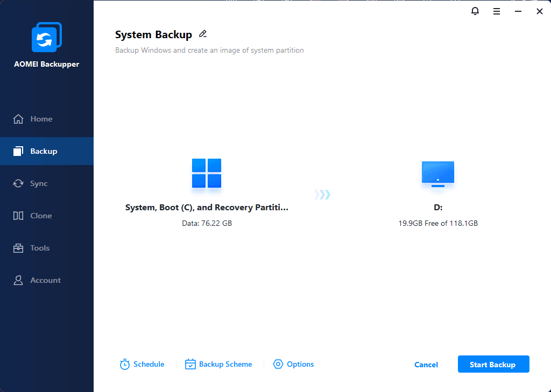Switch to the Clone section
The height and width of the screenshot is (392, 551).
pyautogui.click(x=41, y=216)
